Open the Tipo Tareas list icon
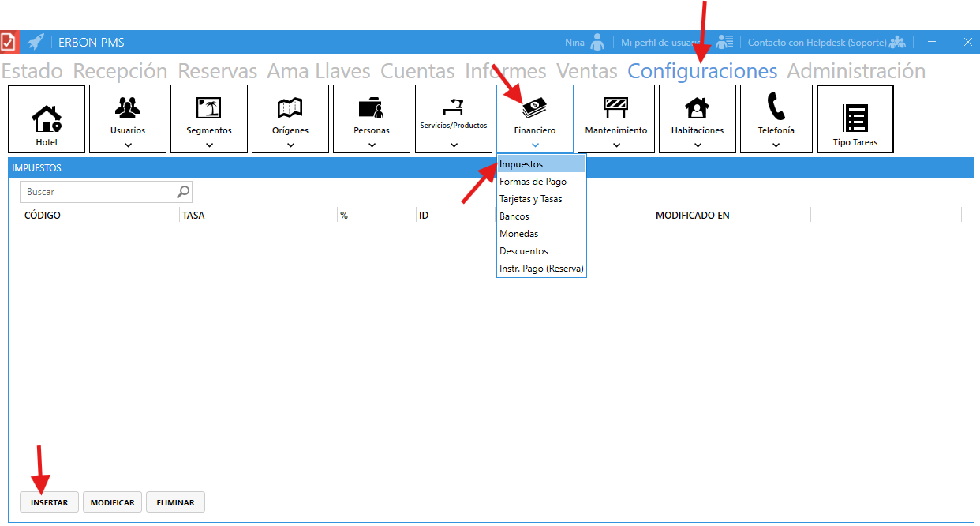The image size is (980, 526). click(855, 118)
